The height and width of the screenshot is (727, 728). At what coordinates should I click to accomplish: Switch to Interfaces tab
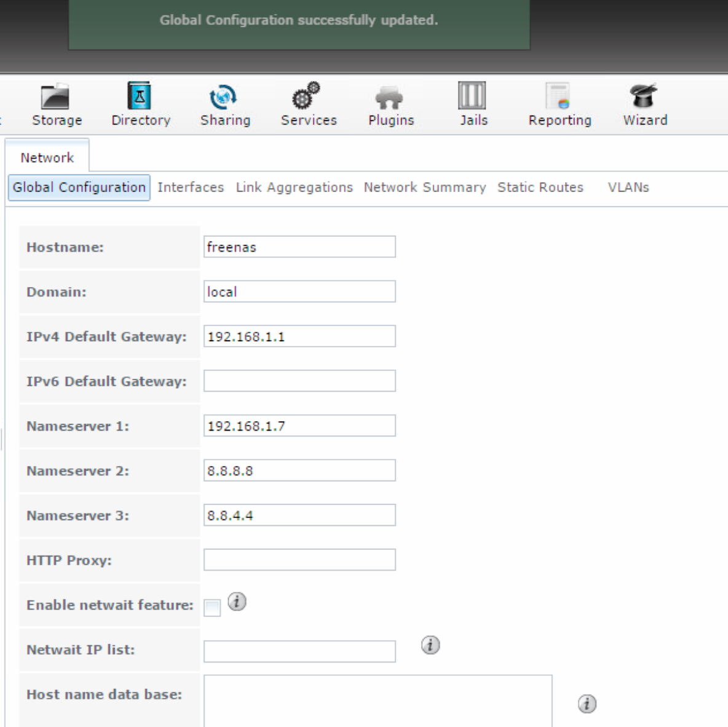click(191, 187)
